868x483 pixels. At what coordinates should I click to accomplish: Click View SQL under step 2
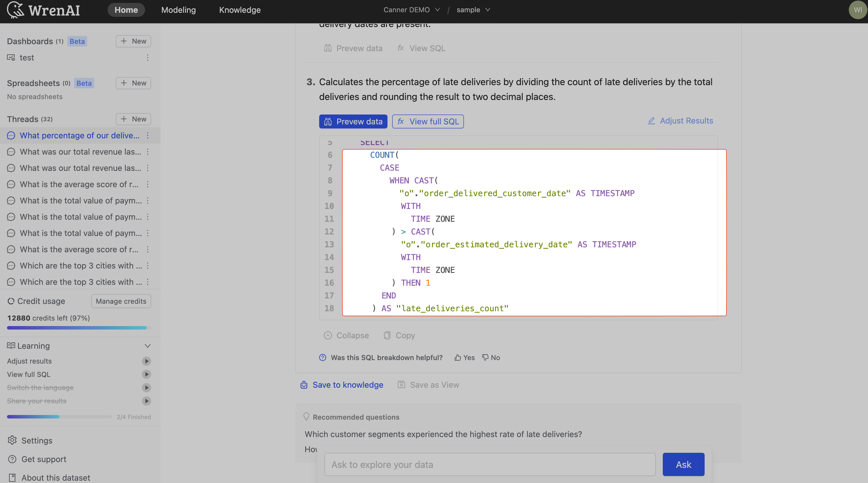click(422, 48)
